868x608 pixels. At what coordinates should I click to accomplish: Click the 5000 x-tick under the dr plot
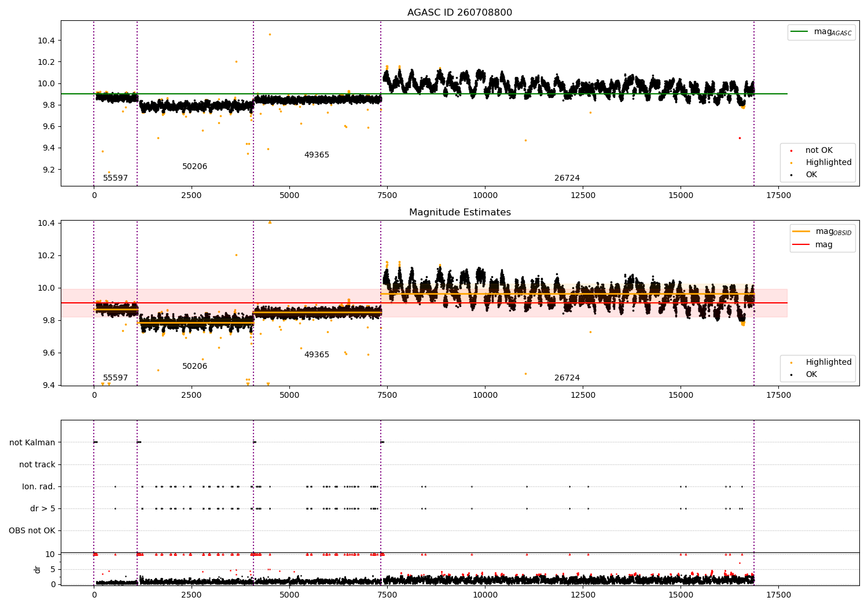(289, 595)
